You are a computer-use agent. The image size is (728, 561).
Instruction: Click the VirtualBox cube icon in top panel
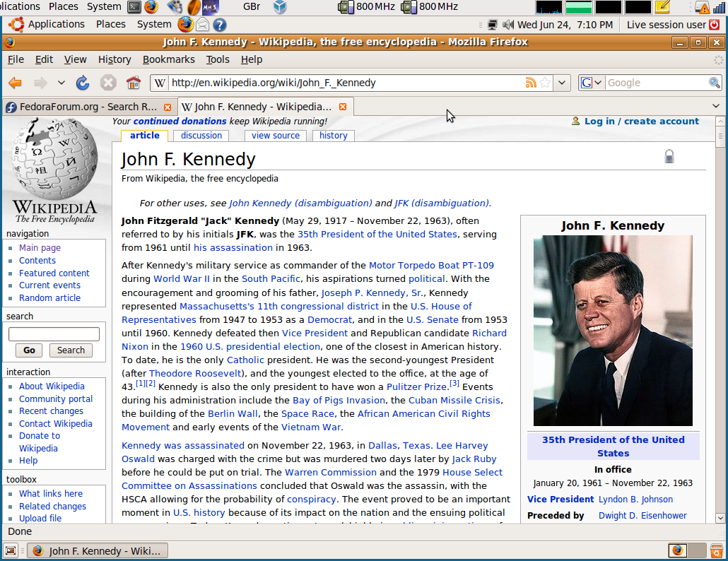pyautogui.click(x=280, y=6)
